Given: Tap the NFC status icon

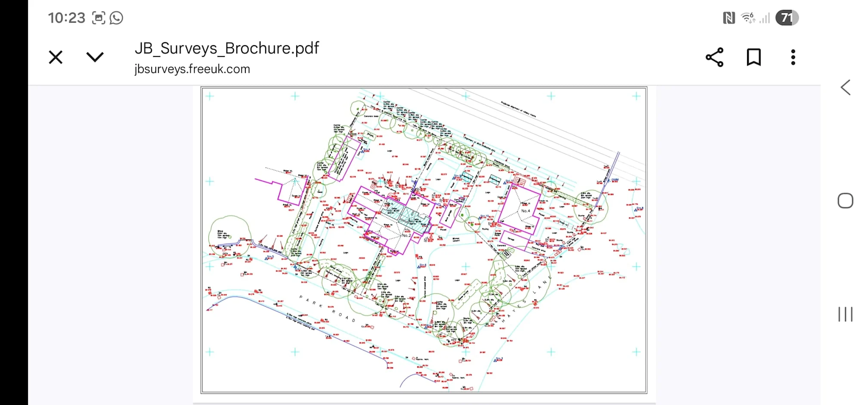Looking at the screenshot, I should coord(728,18).
